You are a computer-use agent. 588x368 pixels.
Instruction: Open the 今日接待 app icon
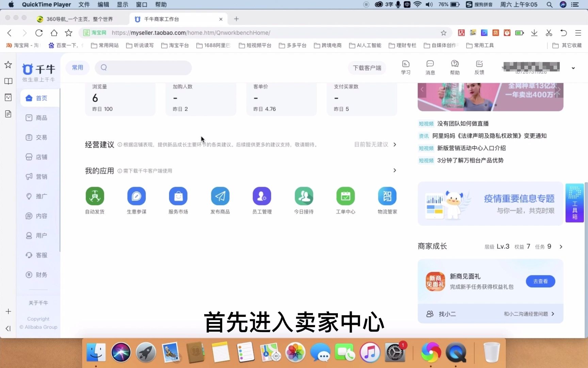(x=304, y=196)
